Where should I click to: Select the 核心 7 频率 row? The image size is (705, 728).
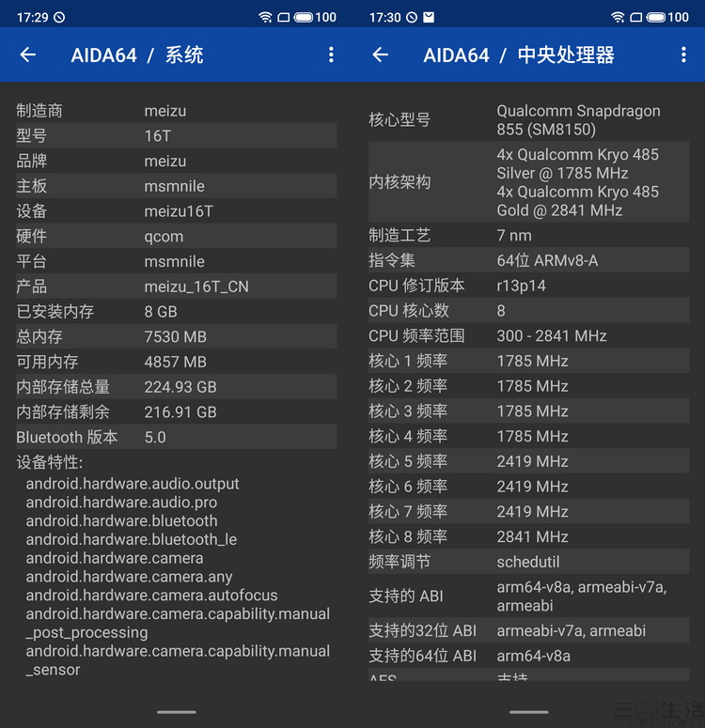[529, 511]
